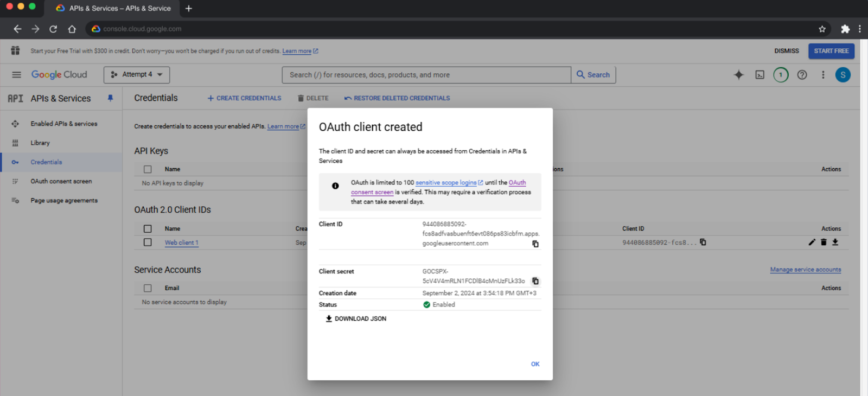The width and height of the screenshot is (868, 396).
Task: Click START FREE button
Action: tap(831, 51)
